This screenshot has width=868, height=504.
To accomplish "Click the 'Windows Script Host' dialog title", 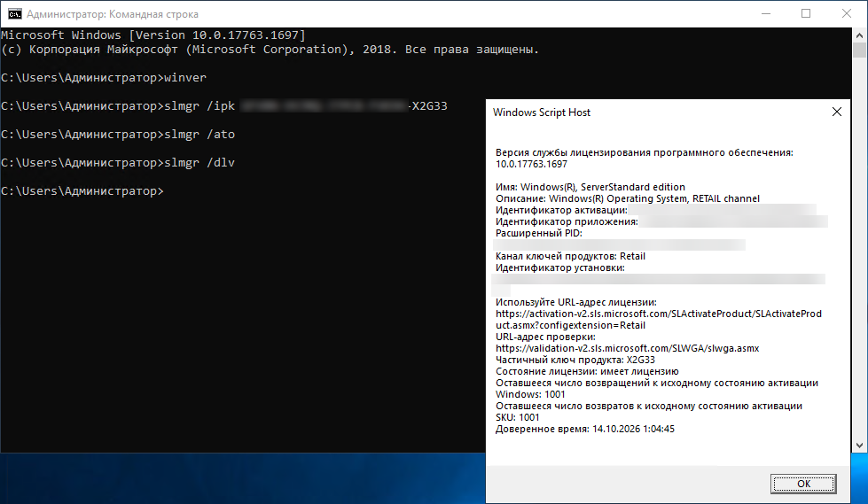I will point(542,112).
